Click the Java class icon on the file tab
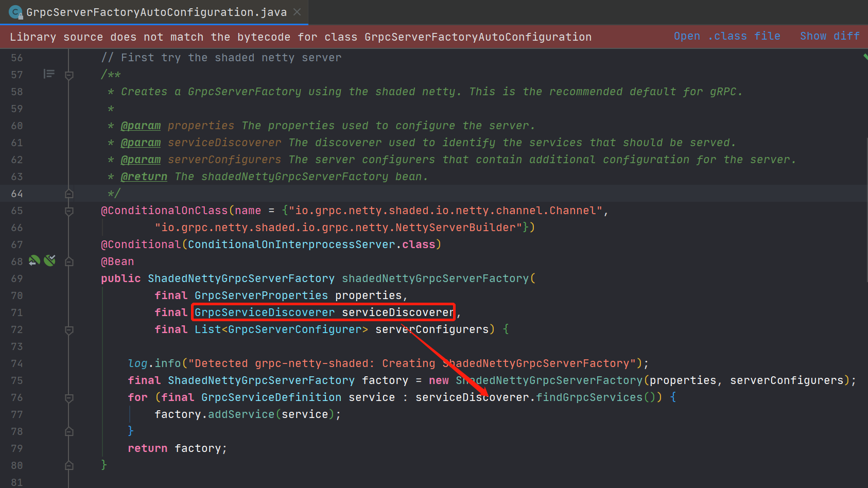The height and width of the screenshot is (488, 868). coord(15,12)
